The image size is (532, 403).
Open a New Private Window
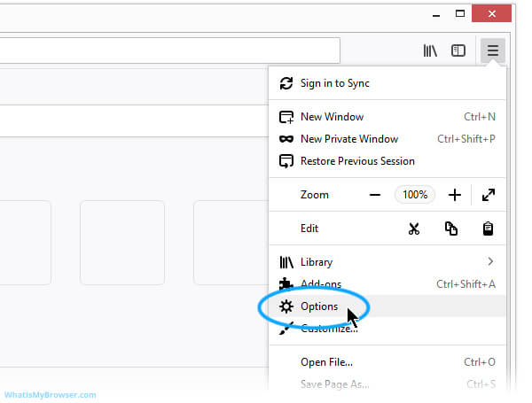coord(348,139)
